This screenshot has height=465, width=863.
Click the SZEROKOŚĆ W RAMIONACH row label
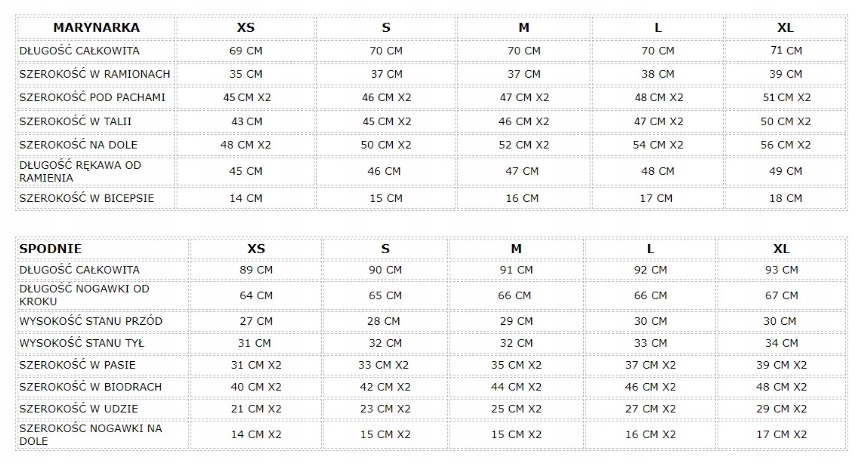click(95, 74)
